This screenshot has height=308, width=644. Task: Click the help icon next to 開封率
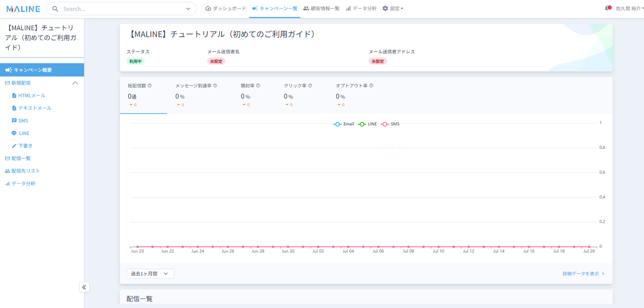tap(258, 86)
